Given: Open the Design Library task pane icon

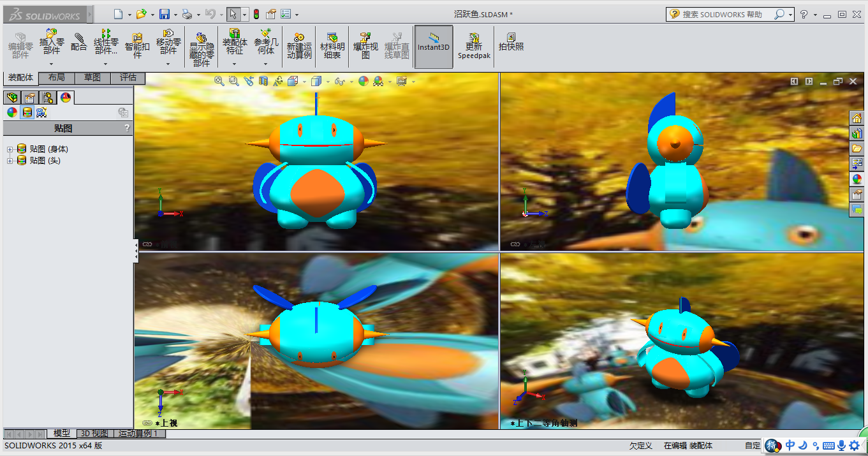Looking at the screenshot, I should [857, 134].
